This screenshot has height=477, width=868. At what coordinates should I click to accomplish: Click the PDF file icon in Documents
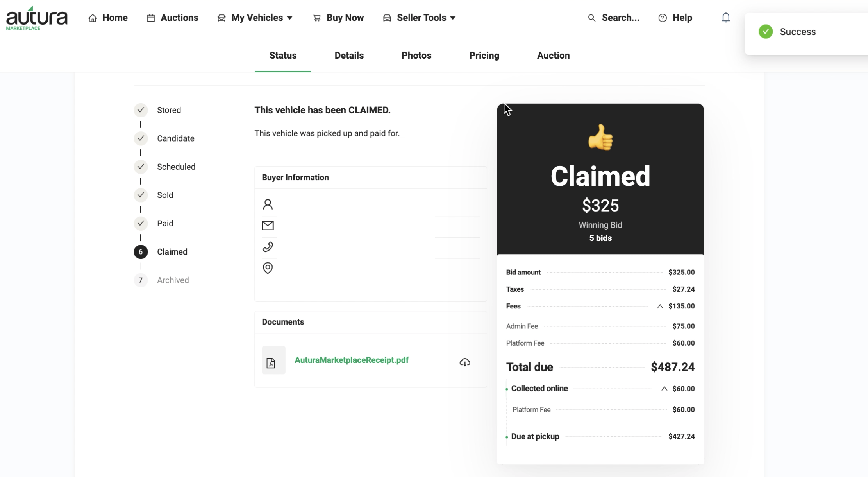point(273,360)
